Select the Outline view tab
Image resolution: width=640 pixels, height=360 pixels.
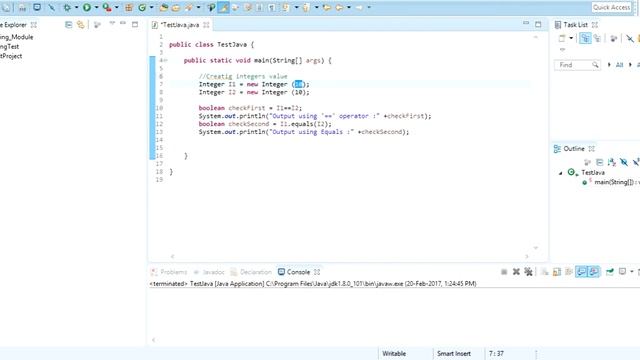(573, 149)
